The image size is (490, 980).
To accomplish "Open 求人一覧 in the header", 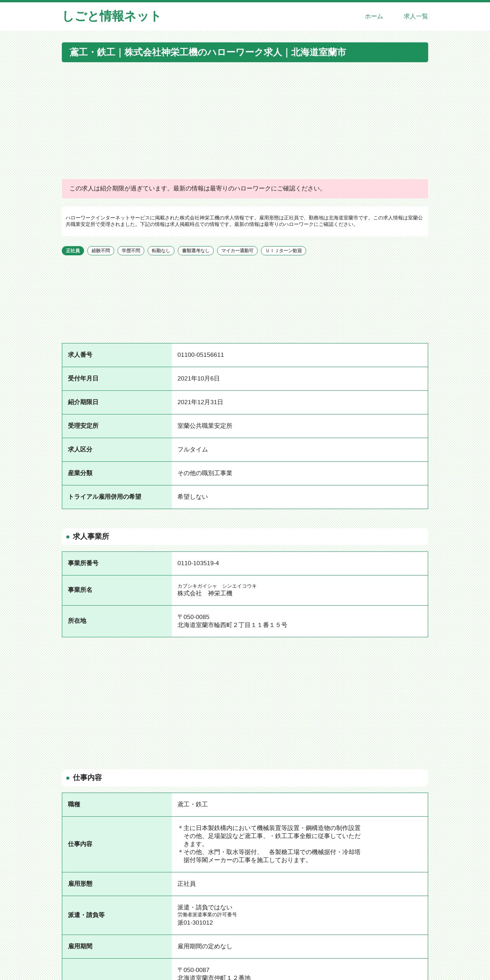I will click(416, 16).
